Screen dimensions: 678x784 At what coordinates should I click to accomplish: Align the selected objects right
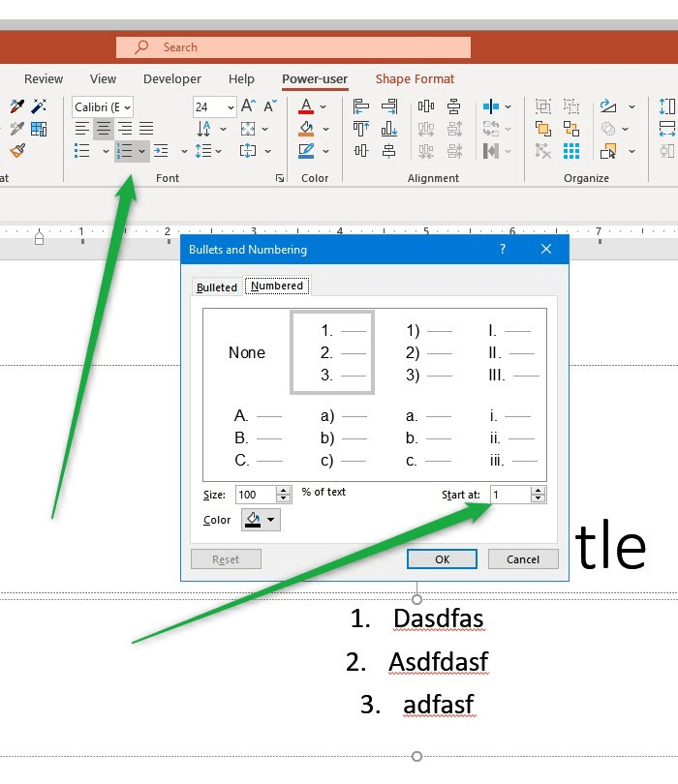point(389,106)
